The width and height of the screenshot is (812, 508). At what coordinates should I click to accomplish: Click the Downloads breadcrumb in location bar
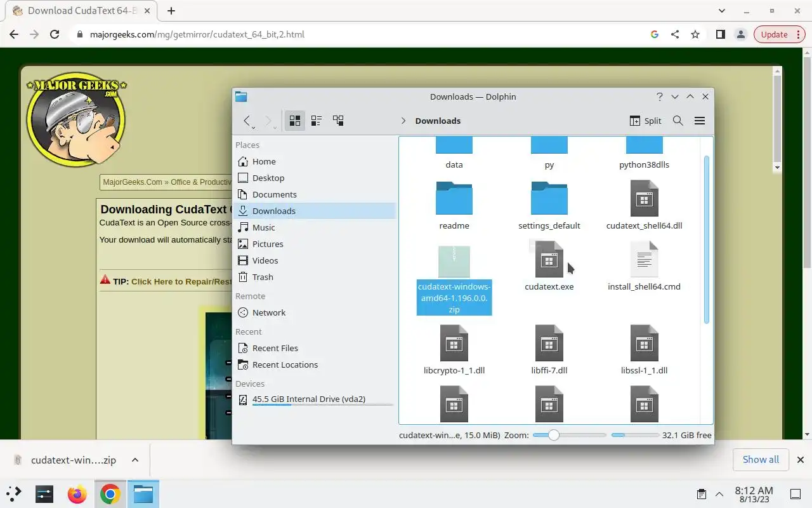[438, 121]
